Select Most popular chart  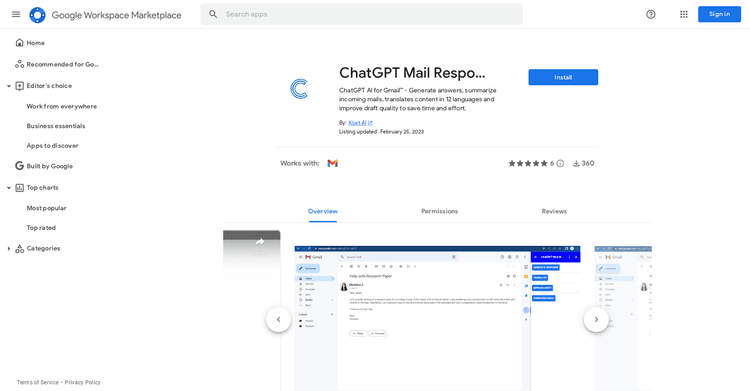[x=46, y=208]
